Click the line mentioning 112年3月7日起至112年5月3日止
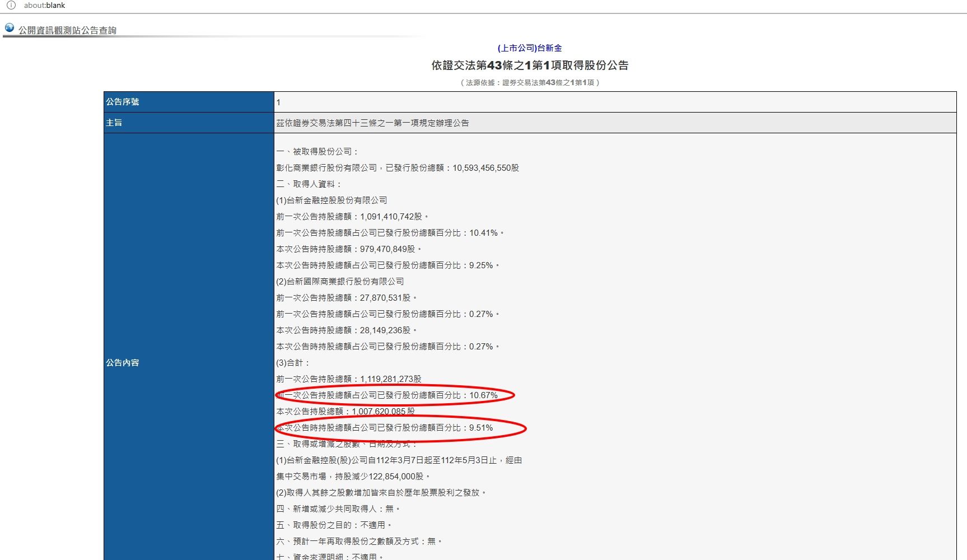 pyautogui.click(x=399, y=460)
